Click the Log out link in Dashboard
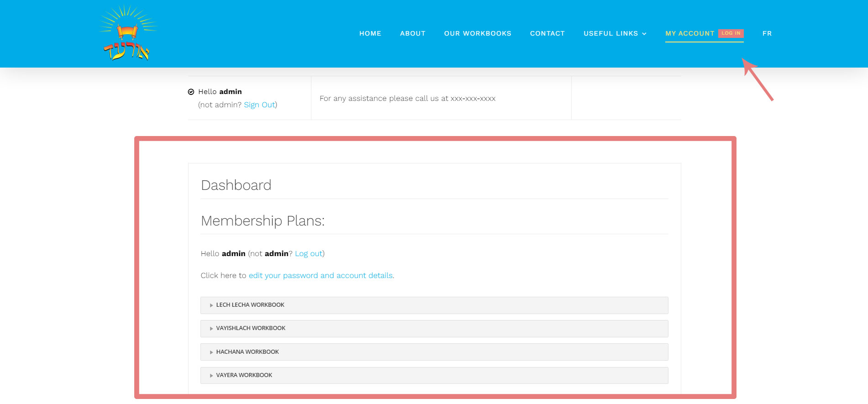Viewport: 868px width, 404px height. click(x=309, y=254)
